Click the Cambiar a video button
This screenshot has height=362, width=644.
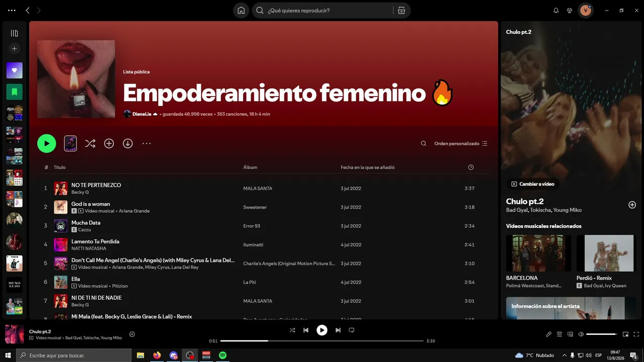point(533,184)
